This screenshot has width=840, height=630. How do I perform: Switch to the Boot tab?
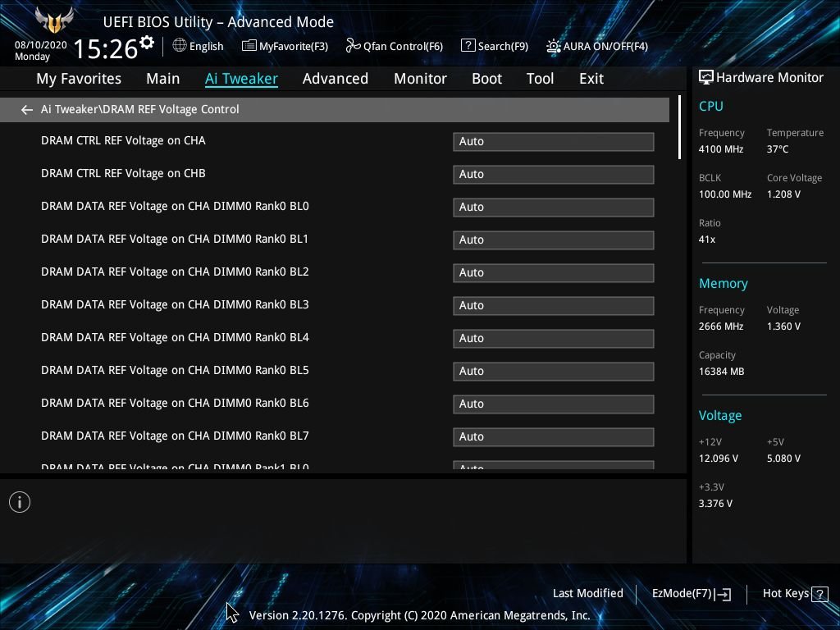486,79
